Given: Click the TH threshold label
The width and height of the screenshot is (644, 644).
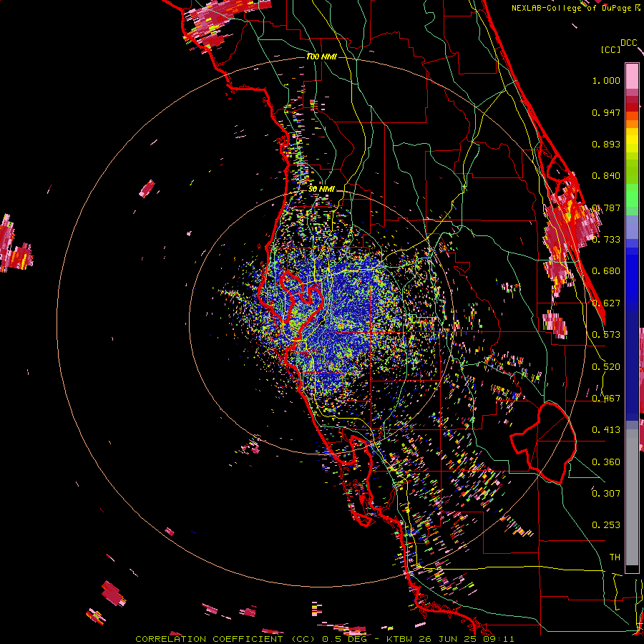Looking at the screenshot, I should [615, 557].
